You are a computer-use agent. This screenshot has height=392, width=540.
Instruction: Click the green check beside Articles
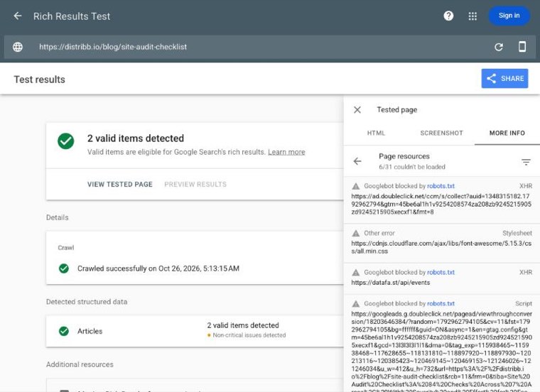click(x=64, y=331)
